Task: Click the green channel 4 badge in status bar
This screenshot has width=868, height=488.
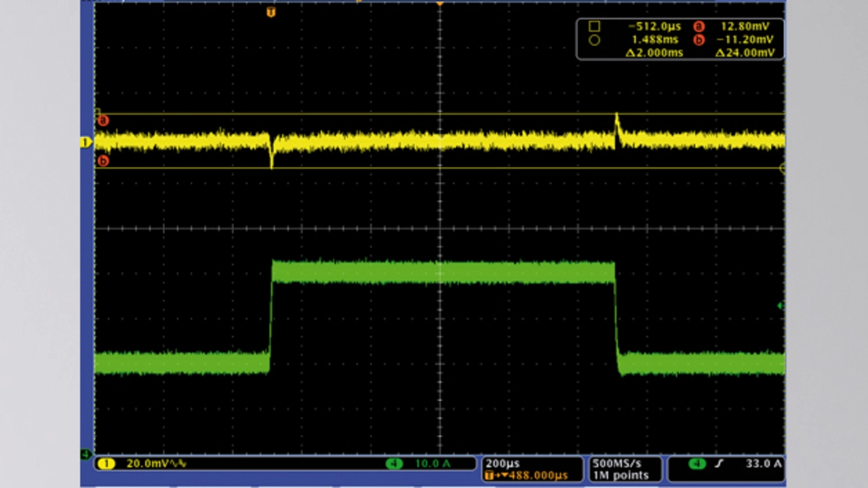Action: (x=394, y=464)
